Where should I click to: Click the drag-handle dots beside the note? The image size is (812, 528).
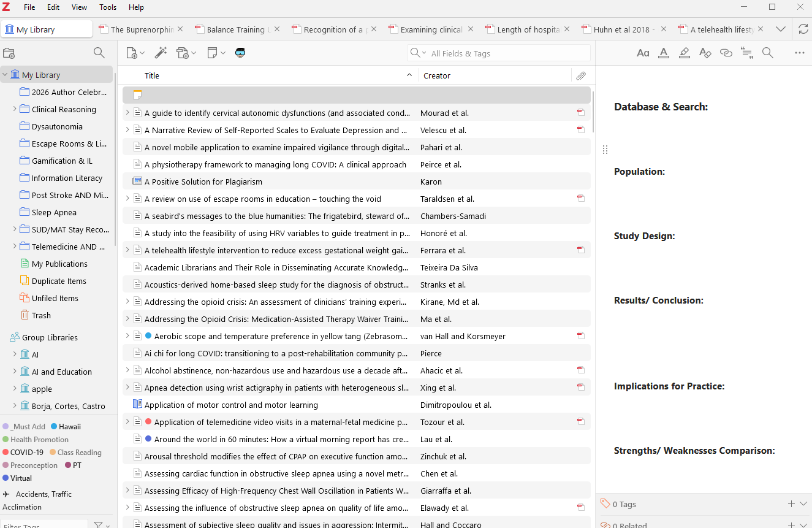(605, 150)
